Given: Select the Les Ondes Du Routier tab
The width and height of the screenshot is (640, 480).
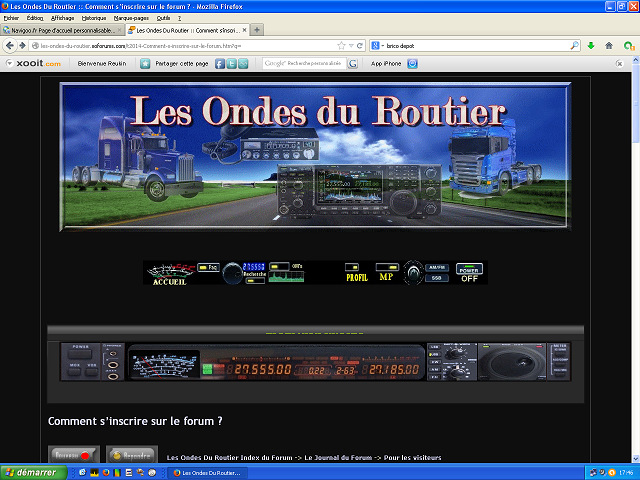Looking at the screenshot, I should [187, 30].
